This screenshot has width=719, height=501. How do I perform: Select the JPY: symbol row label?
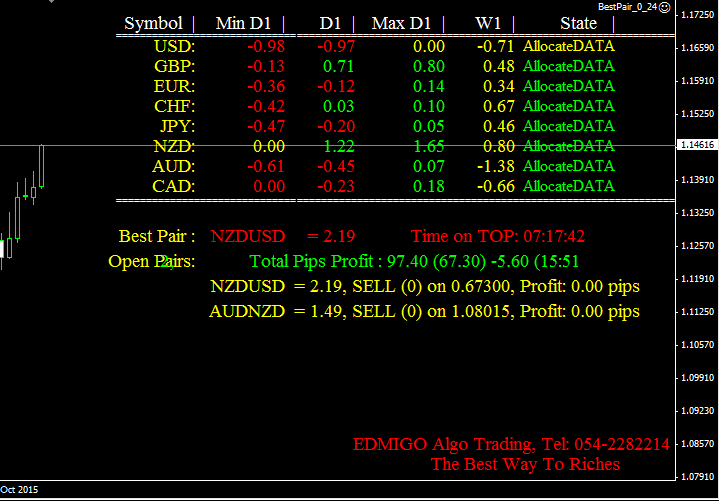[x=177, y=126]
